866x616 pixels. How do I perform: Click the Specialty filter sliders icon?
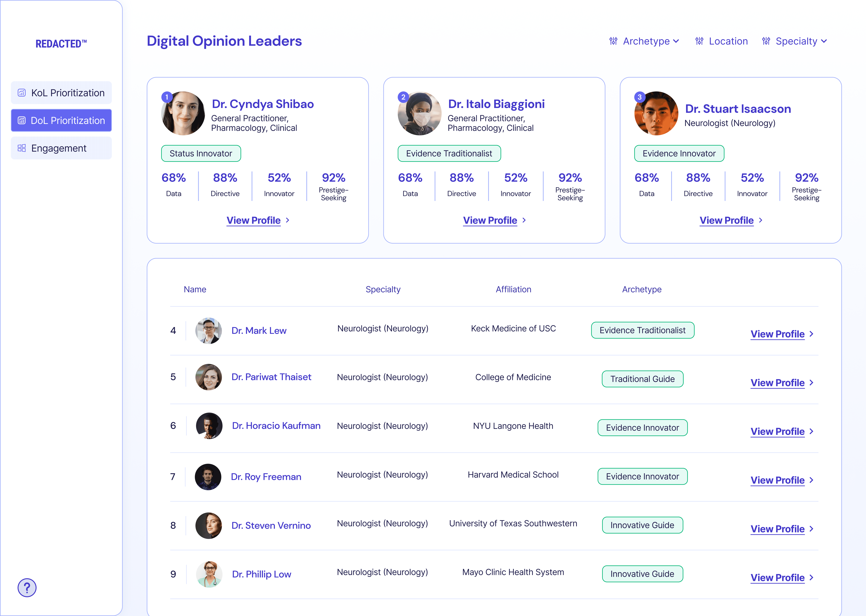(766, 41)
